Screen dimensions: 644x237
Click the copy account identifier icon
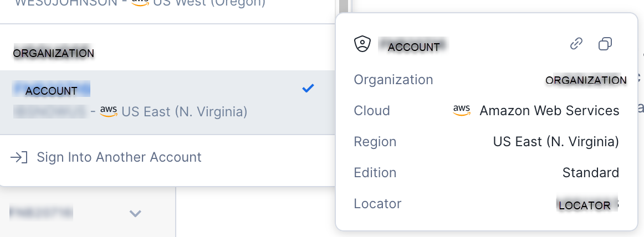(x=605, y=43)
